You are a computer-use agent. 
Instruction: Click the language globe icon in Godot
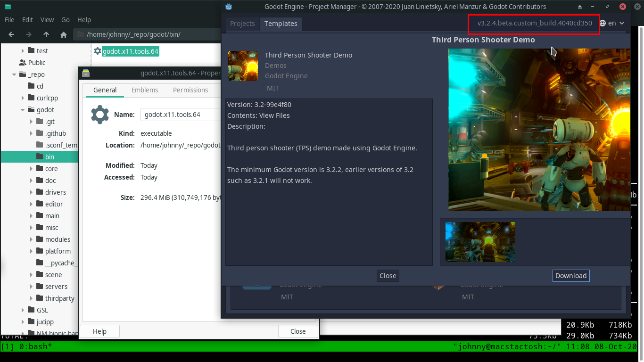[x=603, y=23]
